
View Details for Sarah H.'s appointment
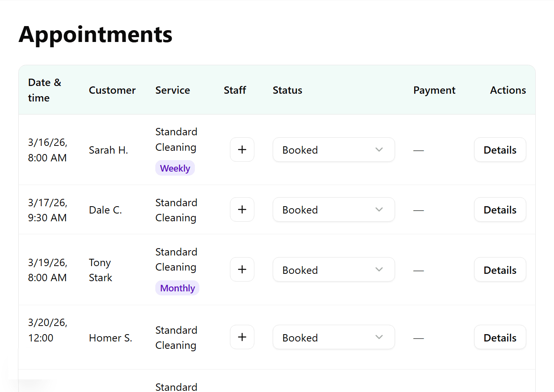click(x=500, y=150)
